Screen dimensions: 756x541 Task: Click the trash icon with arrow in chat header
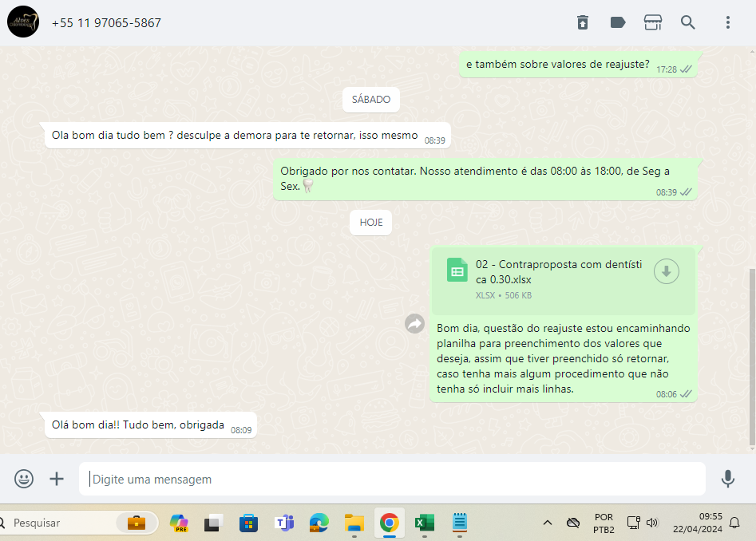click(x=583, y=22)
